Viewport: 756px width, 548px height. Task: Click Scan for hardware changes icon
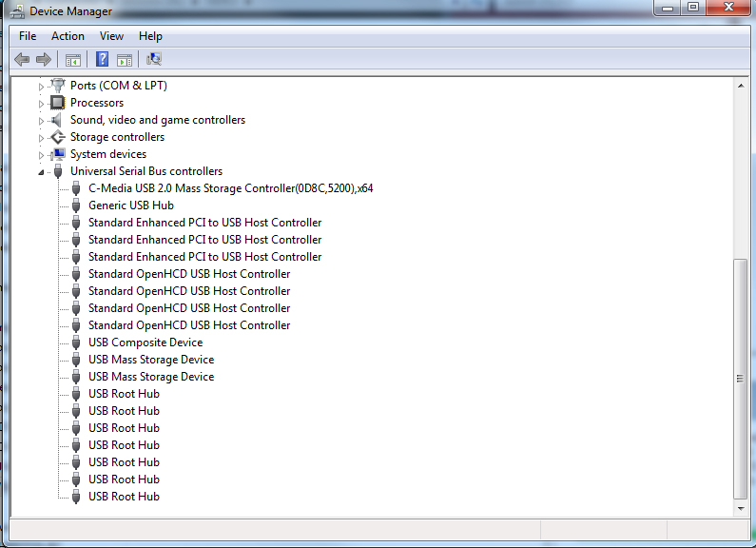[154, 59]
